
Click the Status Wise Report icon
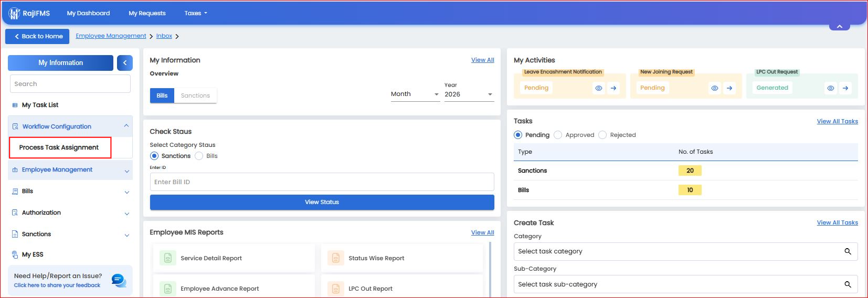tap(336, 258)
